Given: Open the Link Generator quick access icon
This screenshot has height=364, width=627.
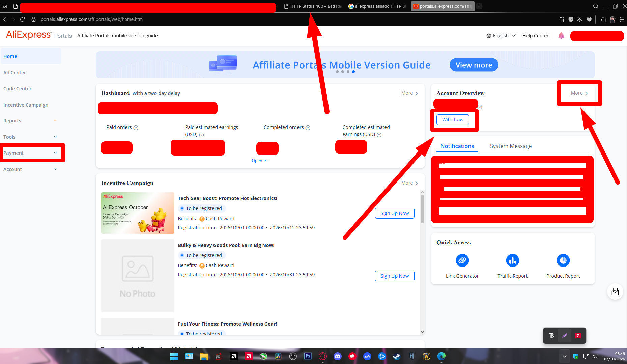Looking at the screenshot, I should [x=462, y=260].
